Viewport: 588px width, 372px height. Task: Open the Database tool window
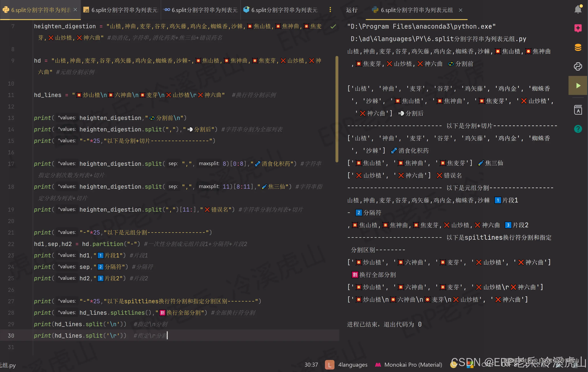tap(578, 47)
